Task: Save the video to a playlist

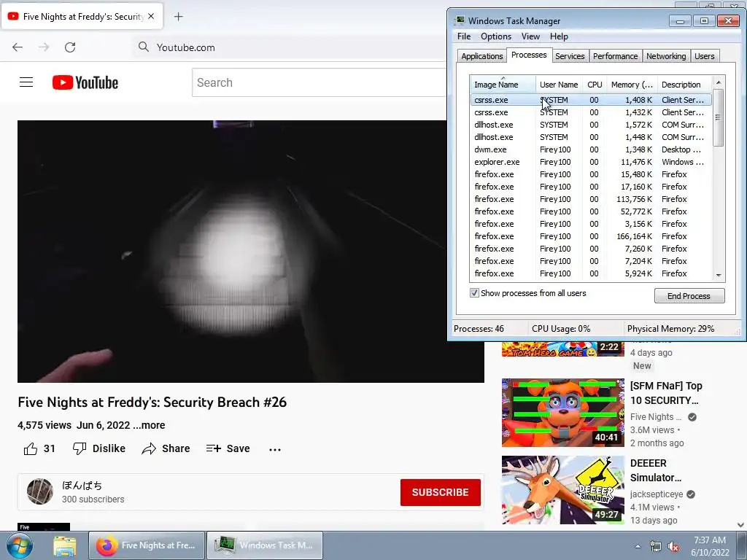Action: pyautogui.click(x=228, y=448)
